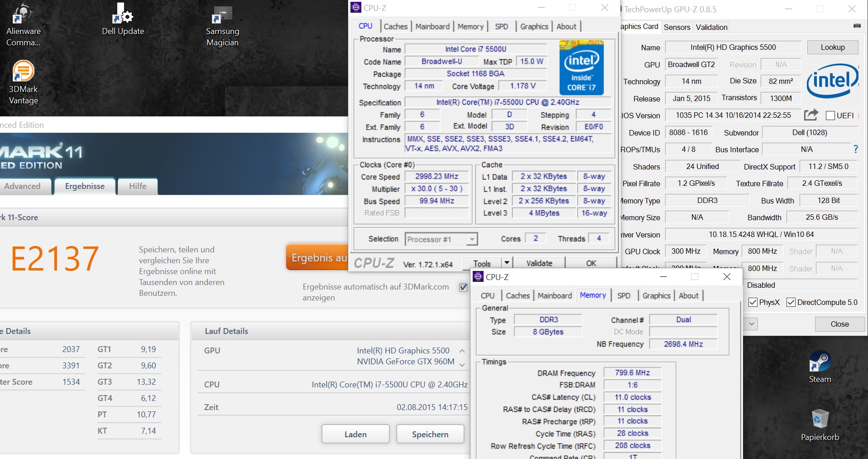Toggle the DirectCompute 5.0 checkbox
The width and height of the screenshot is (868, 459).
[x=791, y=302]
